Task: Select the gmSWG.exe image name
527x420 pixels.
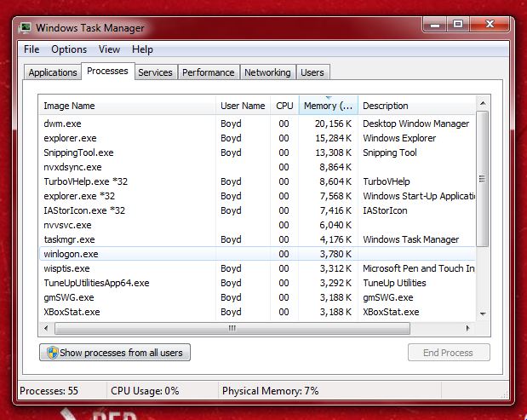Action: [x=69, y=297]
